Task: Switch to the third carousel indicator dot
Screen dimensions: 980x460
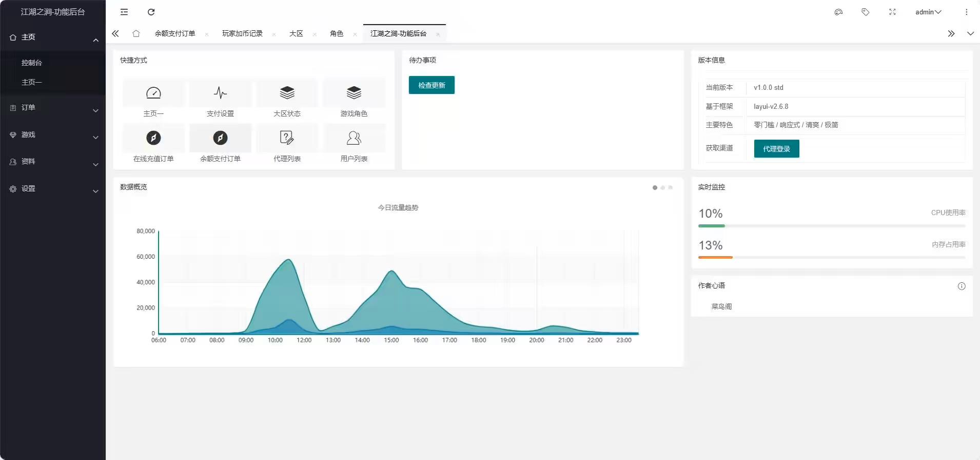Action: click(670, 188)
